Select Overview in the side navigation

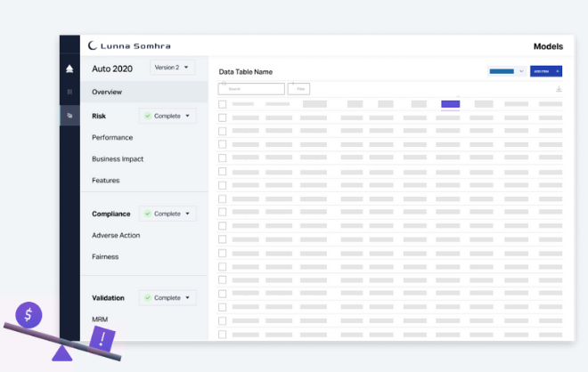click(x=107, y=92)
